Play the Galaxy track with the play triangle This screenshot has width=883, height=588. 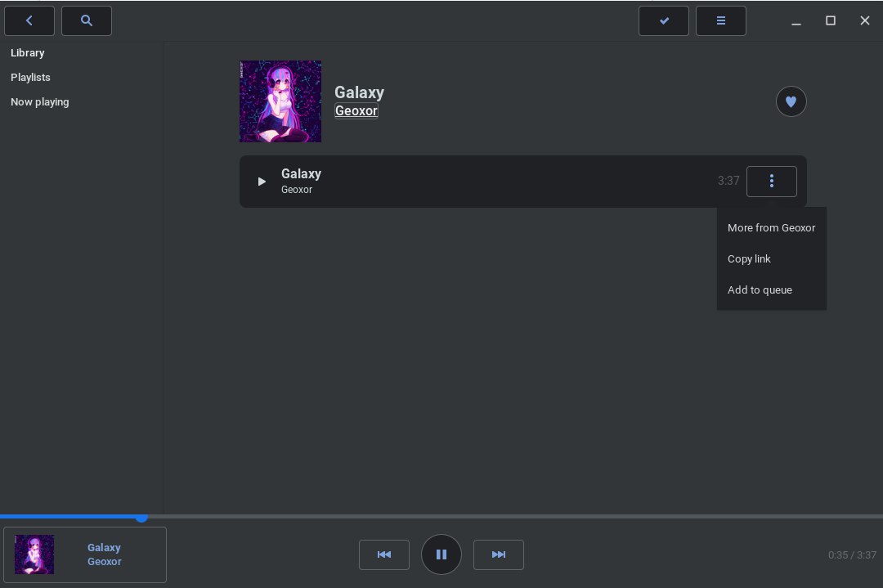point(262,182)
